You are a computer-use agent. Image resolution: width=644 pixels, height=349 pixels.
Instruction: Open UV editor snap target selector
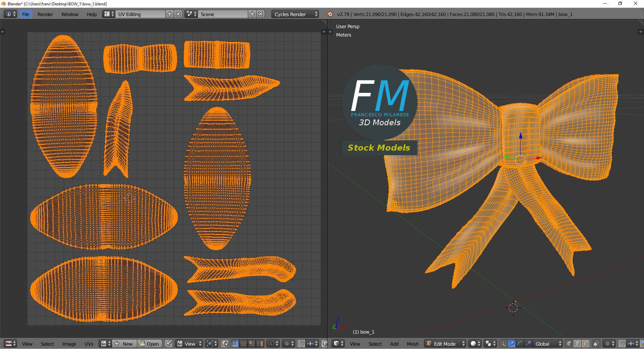tap(312, 344)
